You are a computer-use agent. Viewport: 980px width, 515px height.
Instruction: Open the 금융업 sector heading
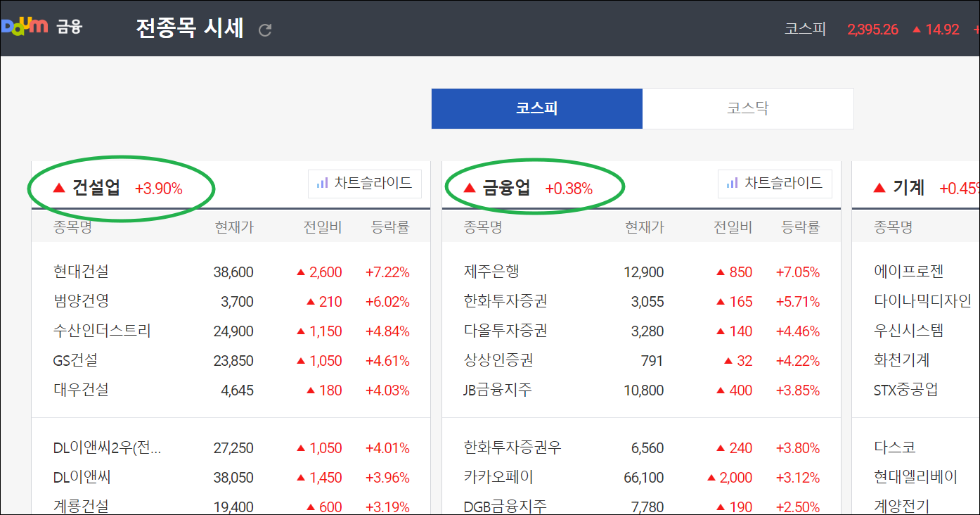508,187
